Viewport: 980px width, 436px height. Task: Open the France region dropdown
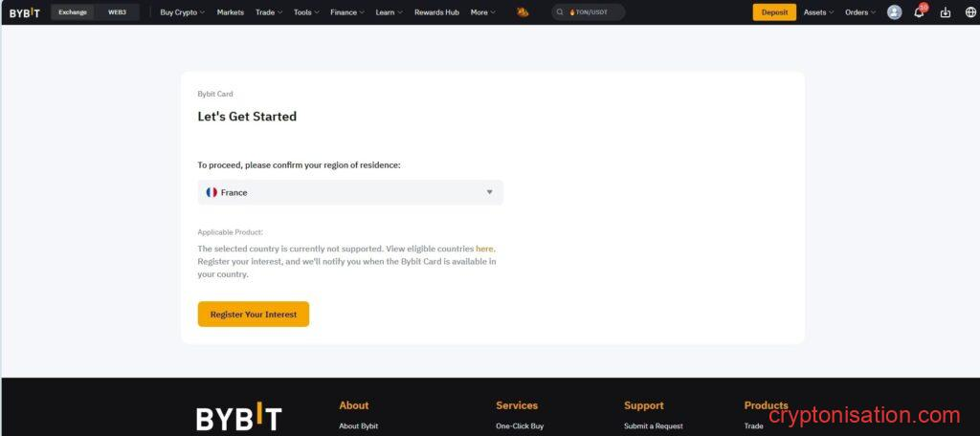(x=350, y=192)
